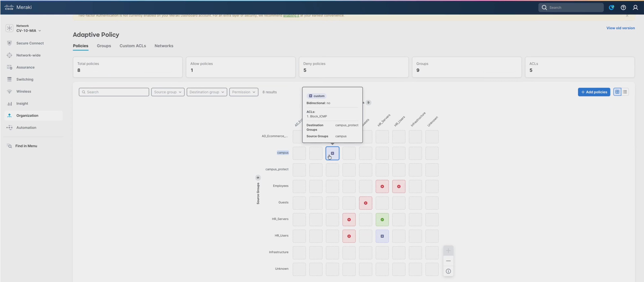Viewport: 644px width, 282px height.
Task: Open the custom policy cell in HR_Users row
Action: 382,236
